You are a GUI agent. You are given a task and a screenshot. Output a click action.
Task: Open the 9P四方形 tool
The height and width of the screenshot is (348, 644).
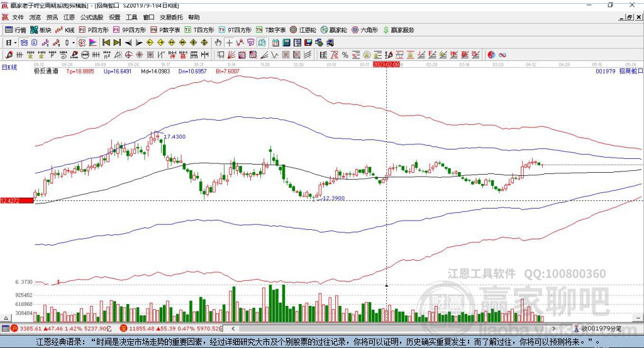(130, 30)
